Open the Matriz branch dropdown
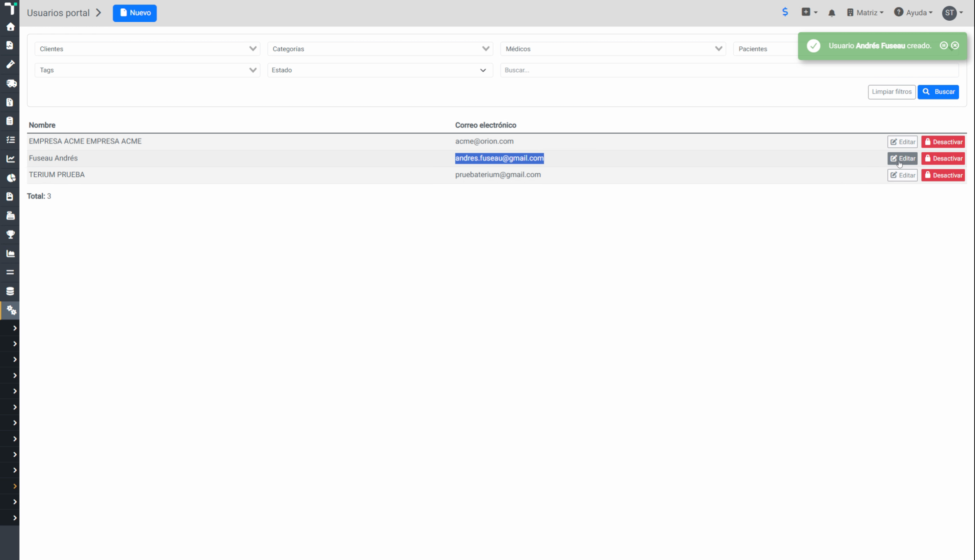Viewport: 975px width, 560px height. [x=865, y=13]
